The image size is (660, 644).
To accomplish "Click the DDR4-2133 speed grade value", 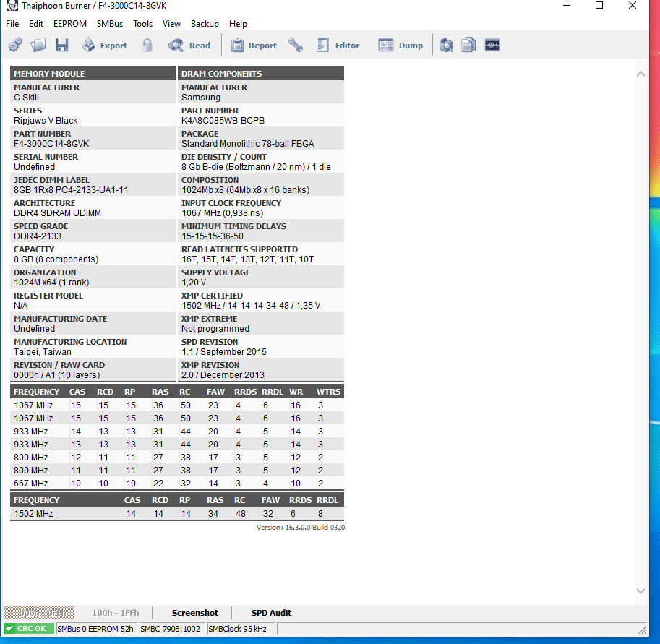I will point(38,236).
